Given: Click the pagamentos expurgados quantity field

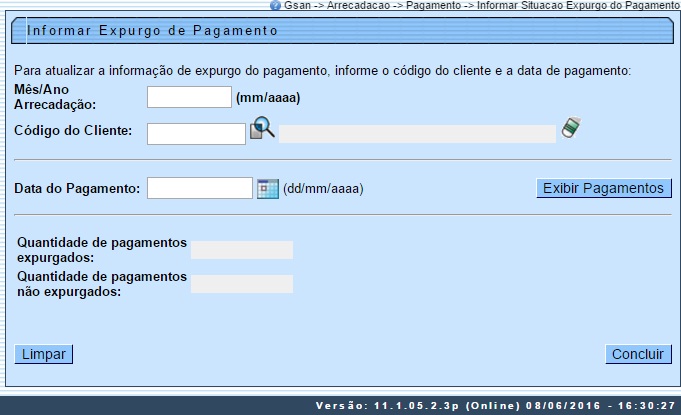Looking at the screenshot, I should [241, 250].
